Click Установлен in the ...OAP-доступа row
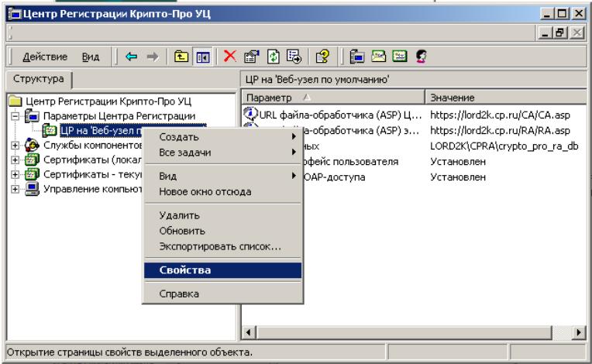 tap(458, 177)
